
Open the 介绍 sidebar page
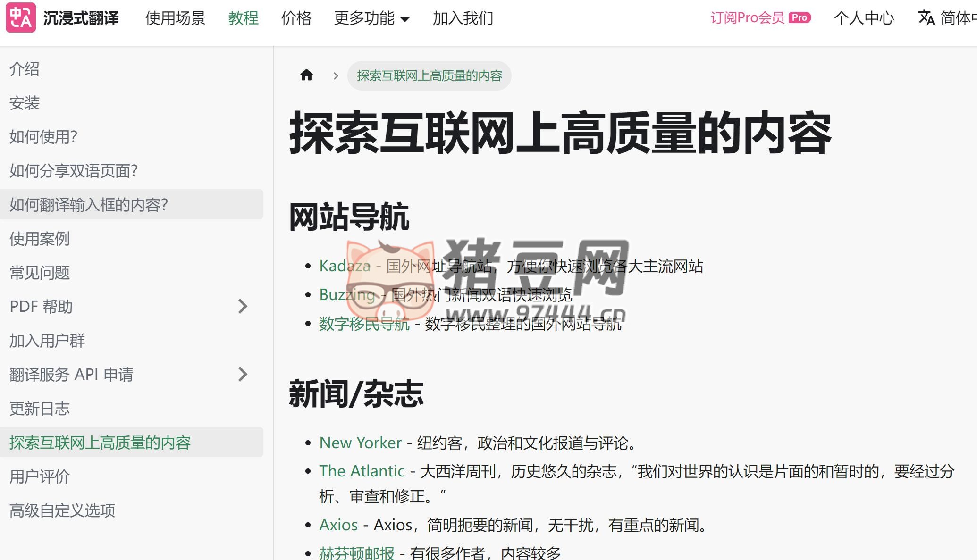(x=25, y=69)
